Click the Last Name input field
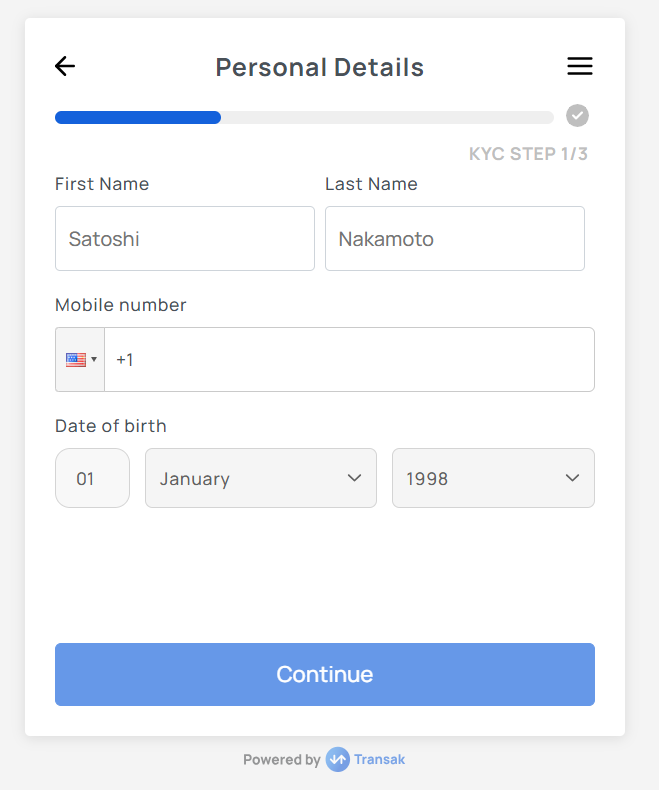 pos(455,239)
